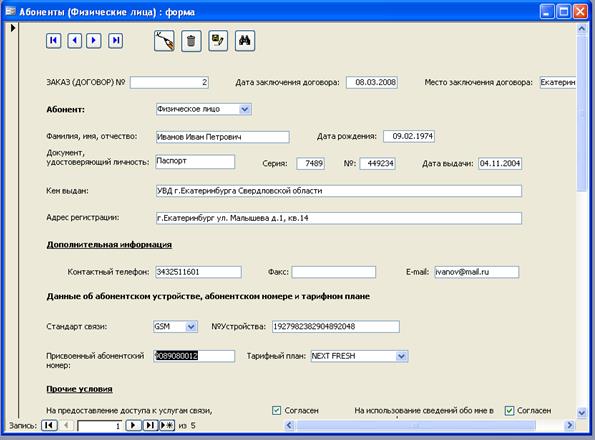This screenshot has width=595, height=440.
Task: Toggle second Согласен checkbox for data usage
Action: pyautogui.click(x=509, y=410)
